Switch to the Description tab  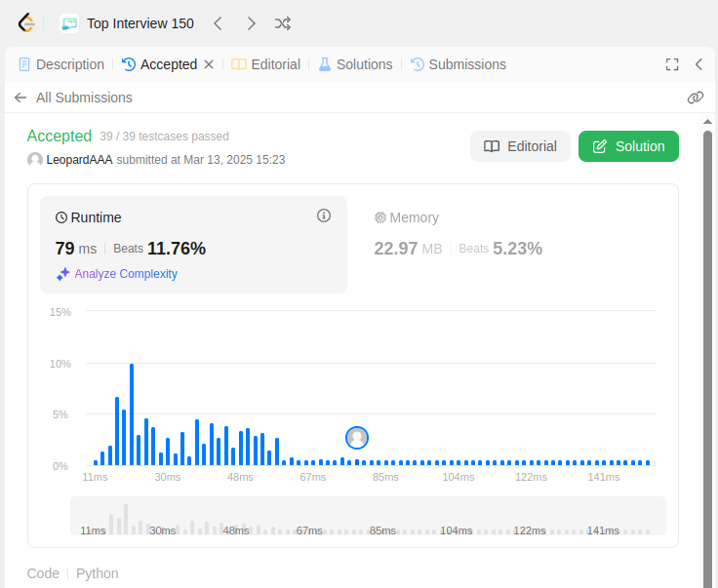point(61,64)
